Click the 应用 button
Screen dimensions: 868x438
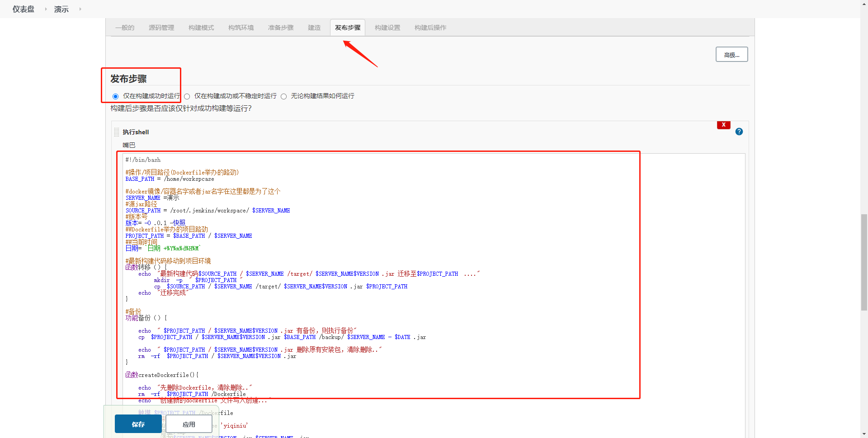(189, 424)
